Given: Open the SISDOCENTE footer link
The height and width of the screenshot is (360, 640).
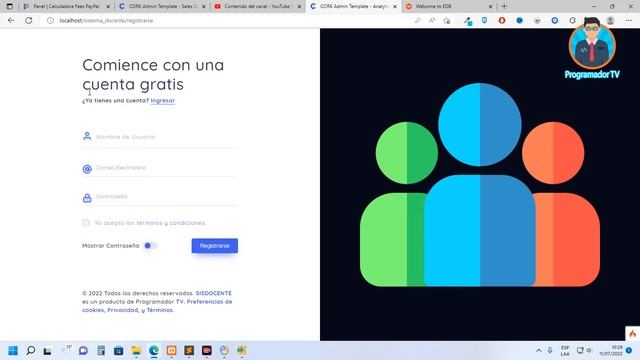Looking at the screenshot, I should (x=213, y=293).
